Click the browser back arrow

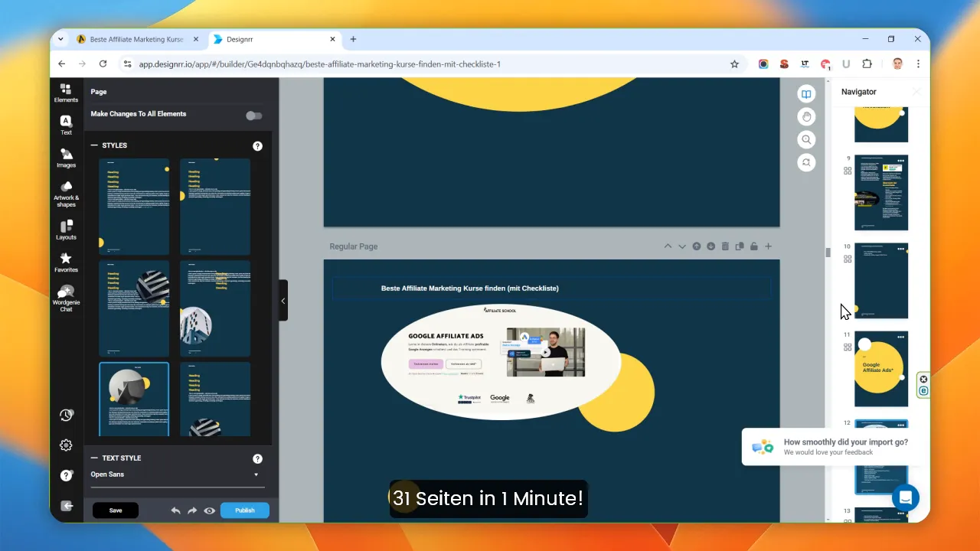[x=62, y=64]
